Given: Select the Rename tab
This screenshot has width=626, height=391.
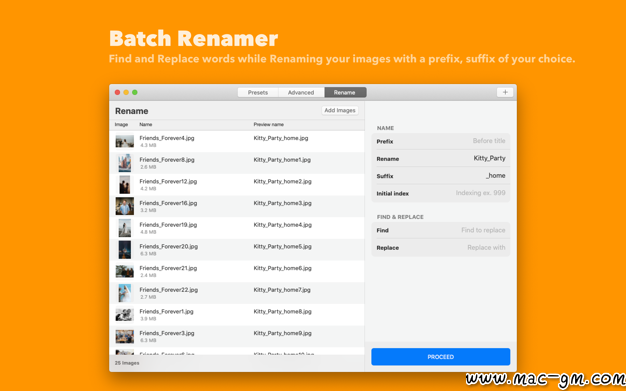Looking at the screenshot, I should (x=345, y=92).
